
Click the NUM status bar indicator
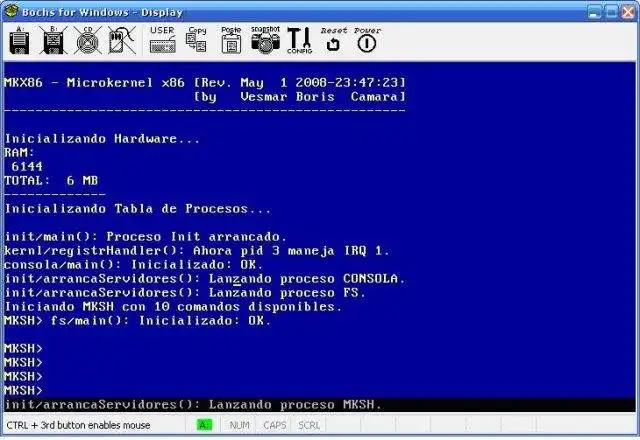tap(240, 425)
